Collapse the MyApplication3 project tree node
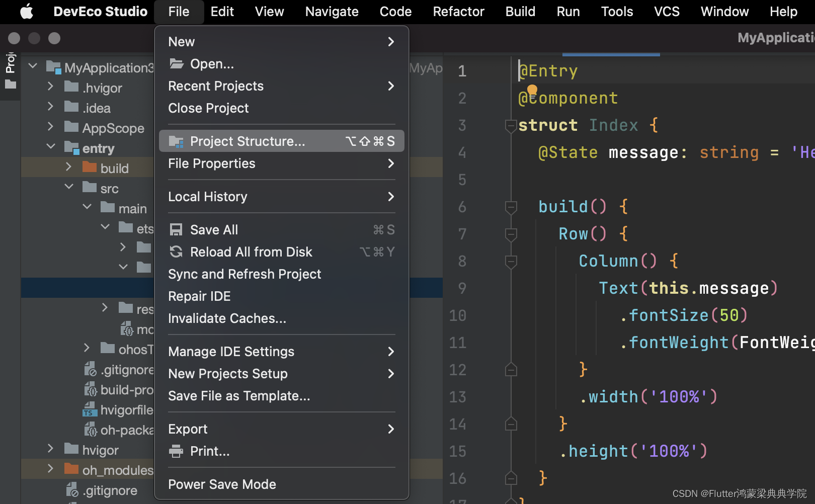This screenshot has width=815, height=504. (x=33, y=66)
